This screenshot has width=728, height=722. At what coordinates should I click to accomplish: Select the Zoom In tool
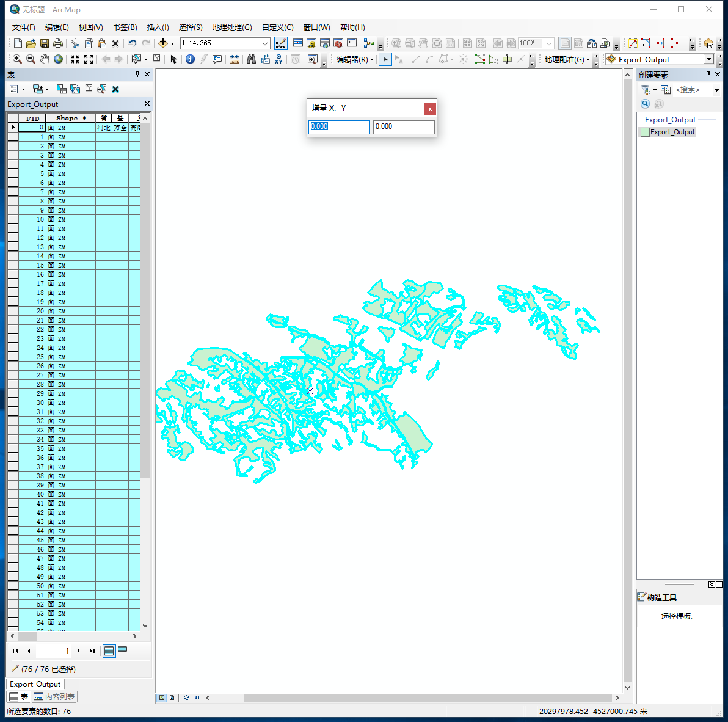point(16,59)
